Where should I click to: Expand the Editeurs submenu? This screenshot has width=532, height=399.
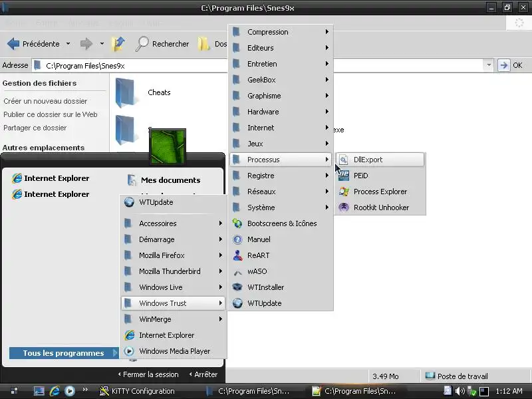281,48
